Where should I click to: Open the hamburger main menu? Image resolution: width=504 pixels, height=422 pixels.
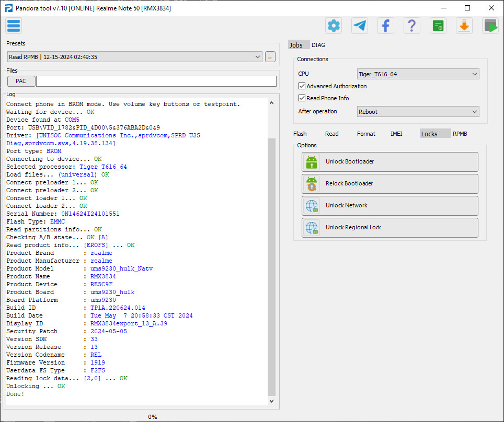(x=14, y=26)
